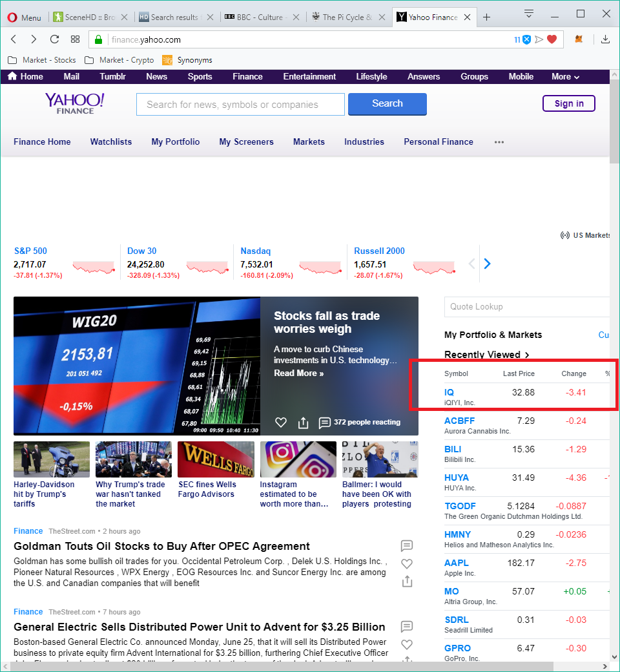Click the blue Search button
This screenshot has height=672, width=620.
[x=387, y=104]
